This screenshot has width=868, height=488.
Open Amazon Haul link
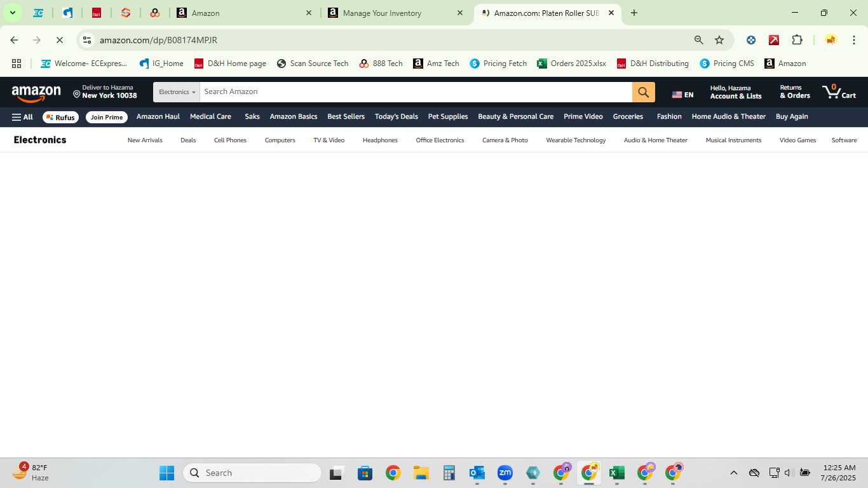[158, 117]
